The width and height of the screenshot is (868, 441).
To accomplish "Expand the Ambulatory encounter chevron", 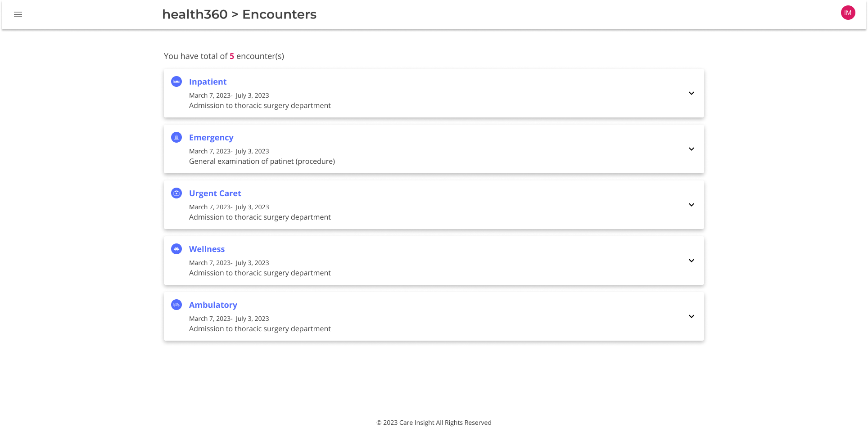I will click(x=691, y=316).
